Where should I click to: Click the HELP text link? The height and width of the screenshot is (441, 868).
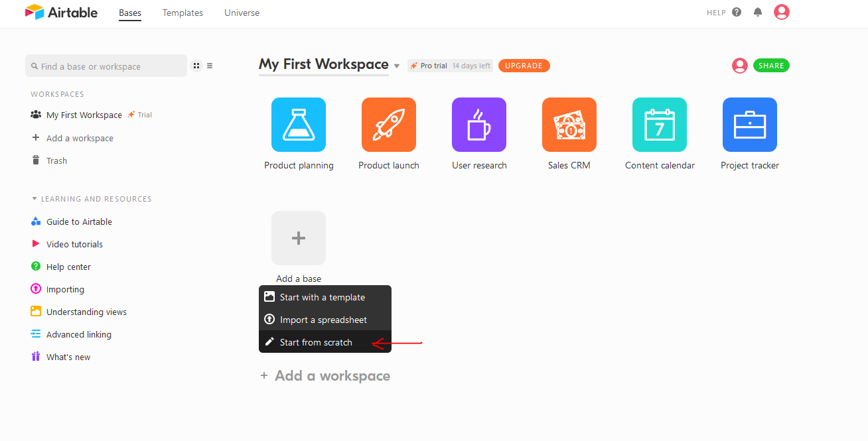tap(716, 13)
